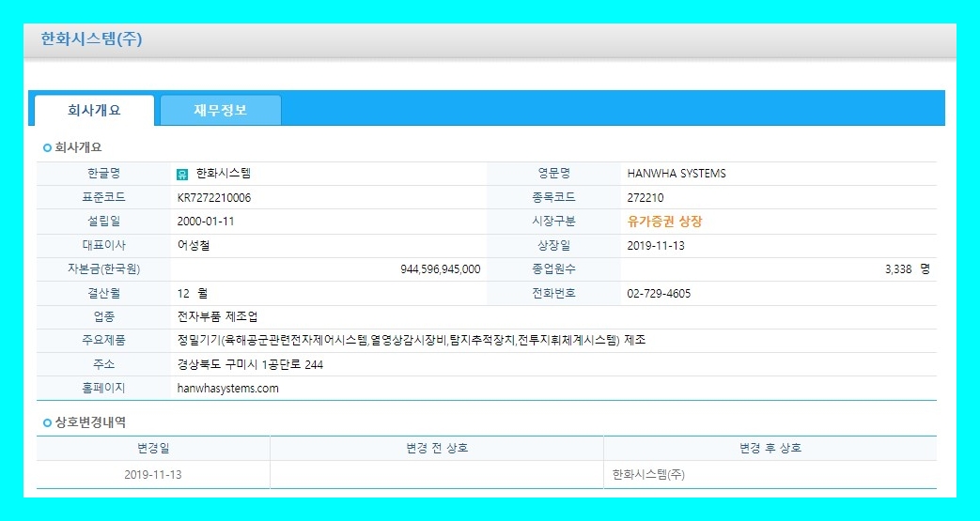This screenshot has height=521, width=980.
Task: Click the change date 2019-11-13 in name history
Action: tap(153, 475)
